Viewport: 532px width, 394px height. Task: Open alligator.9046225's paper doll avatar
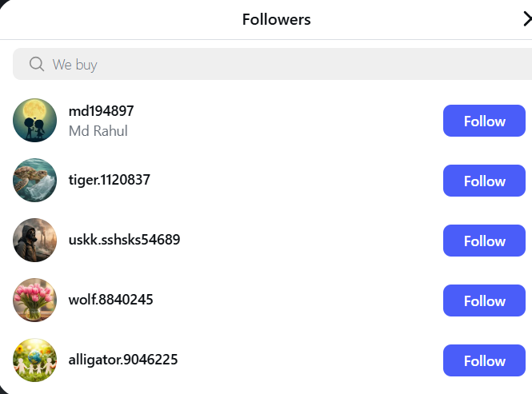click(x=35, y=360)
